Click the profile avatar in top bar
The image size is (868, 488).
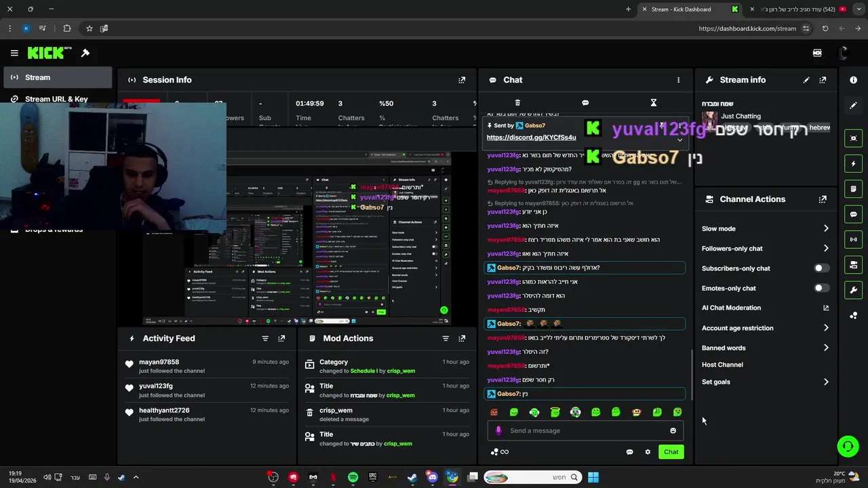tap(844, 53)
